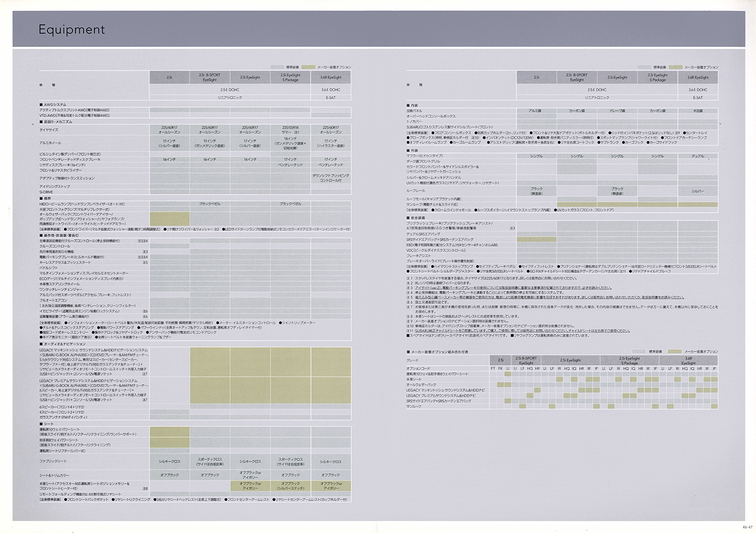
Task: Click the "クルーズコントロール" row label
Action: point(54,246)
